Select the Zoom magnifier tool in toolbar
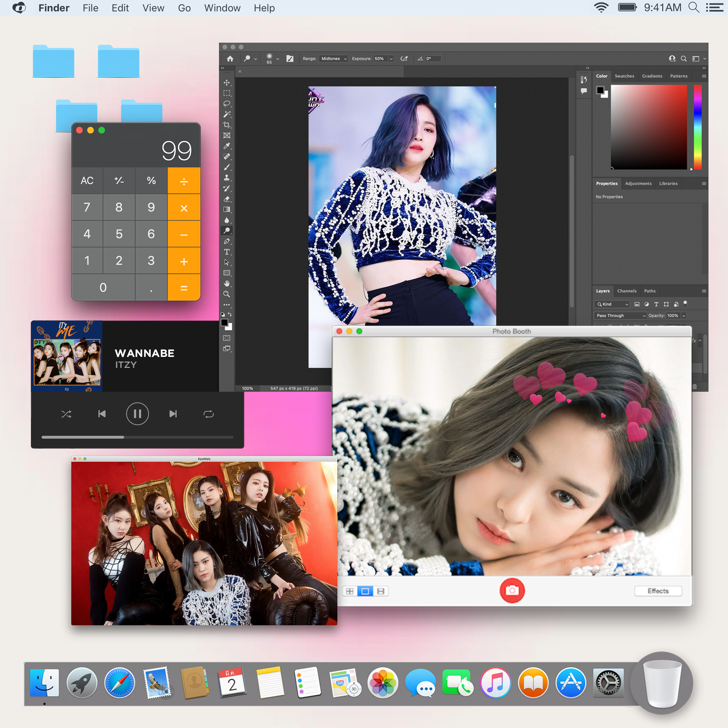Image resolution: width=728 pixels, height=728 pixels. click(226, 294)
